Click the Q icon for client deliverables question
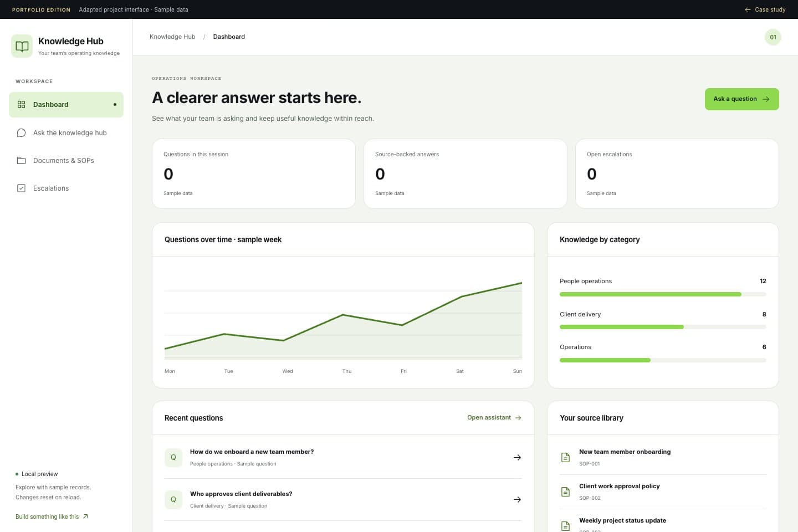This screenshot has width=798, height=532. click(x=173, y=500)
